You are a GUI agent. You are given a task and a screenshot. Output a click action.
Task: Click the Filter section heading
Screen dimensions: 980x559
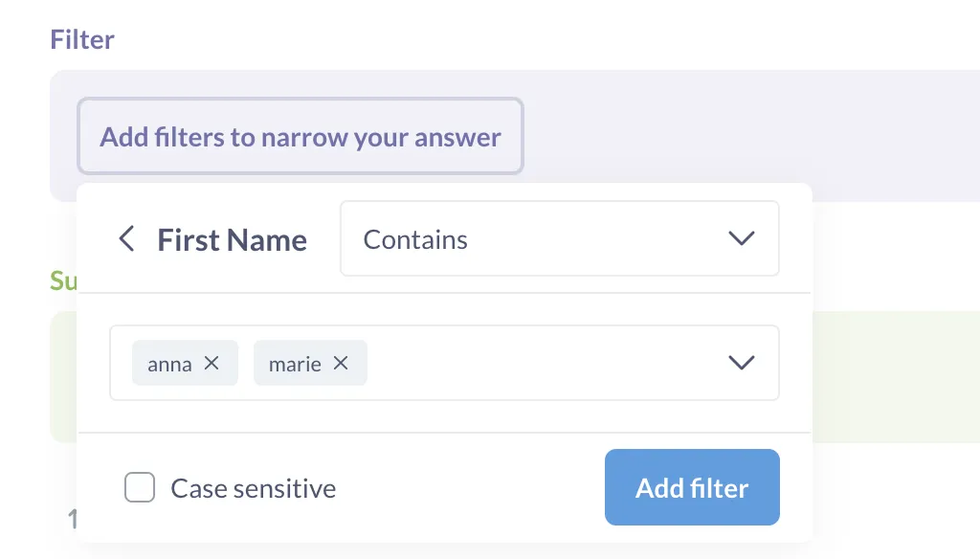81,39
